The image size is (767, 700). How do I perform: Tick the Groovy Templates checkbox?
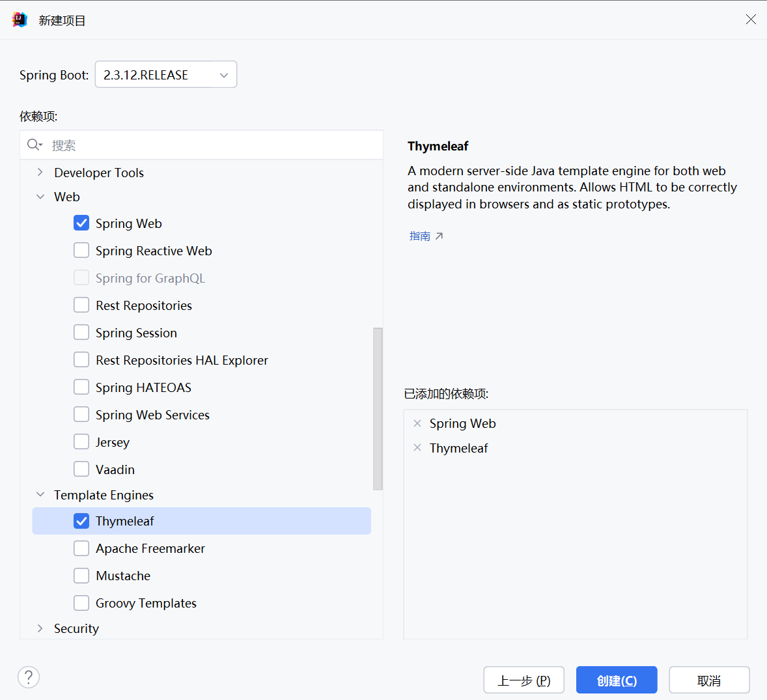81,603
